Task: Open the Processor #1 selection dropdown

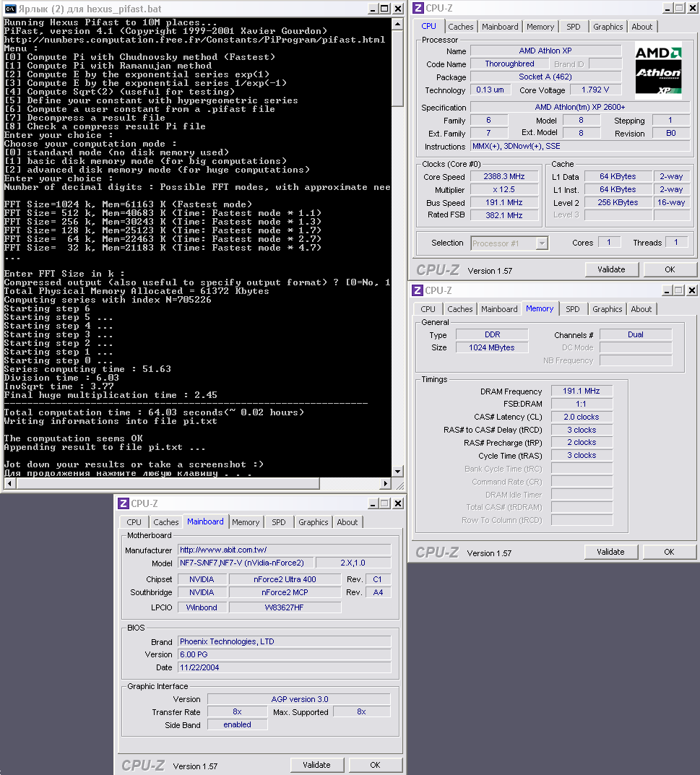Action: (543, 243)
